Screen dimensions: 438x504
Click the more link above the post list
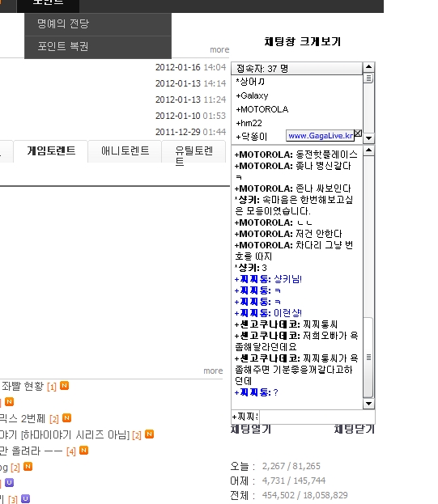213,371
